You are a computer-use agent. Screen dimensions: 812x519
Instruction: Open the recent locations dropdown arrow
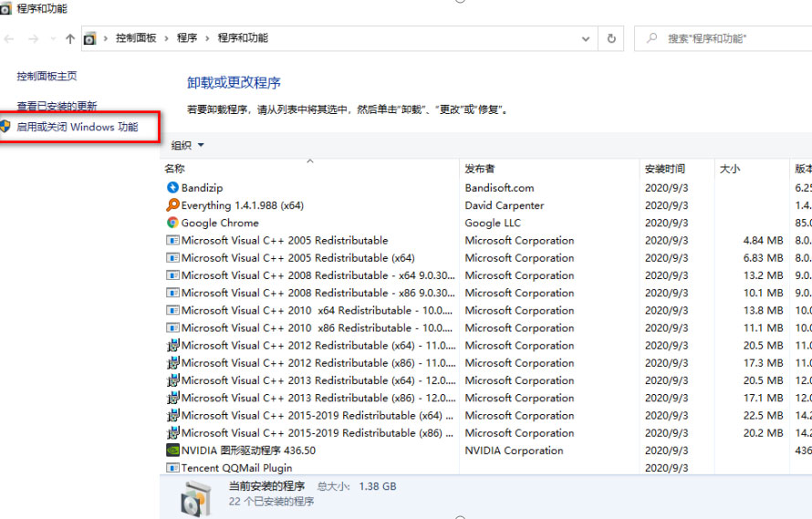[x=53, y=38]
